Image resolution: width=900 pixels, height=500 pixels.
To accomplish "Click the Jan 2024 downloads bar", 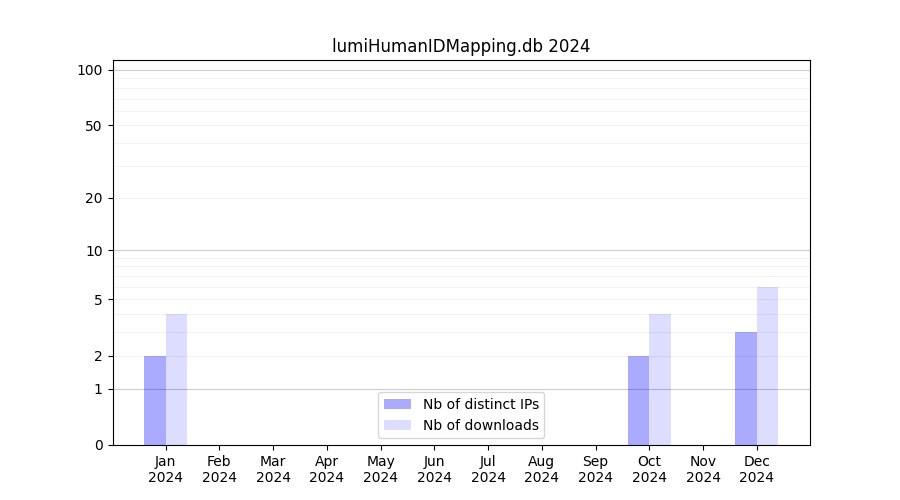I will (176, 380).
